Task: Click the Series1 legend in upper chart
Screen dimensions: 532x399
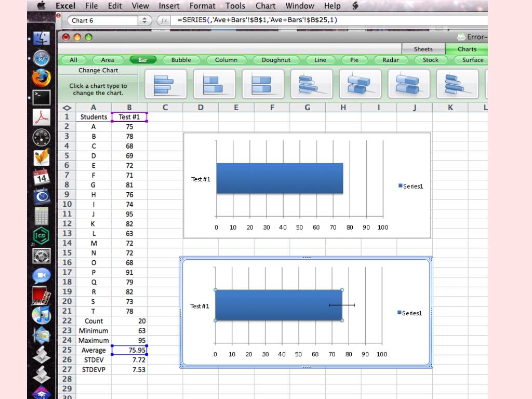Action: (410, 186)
